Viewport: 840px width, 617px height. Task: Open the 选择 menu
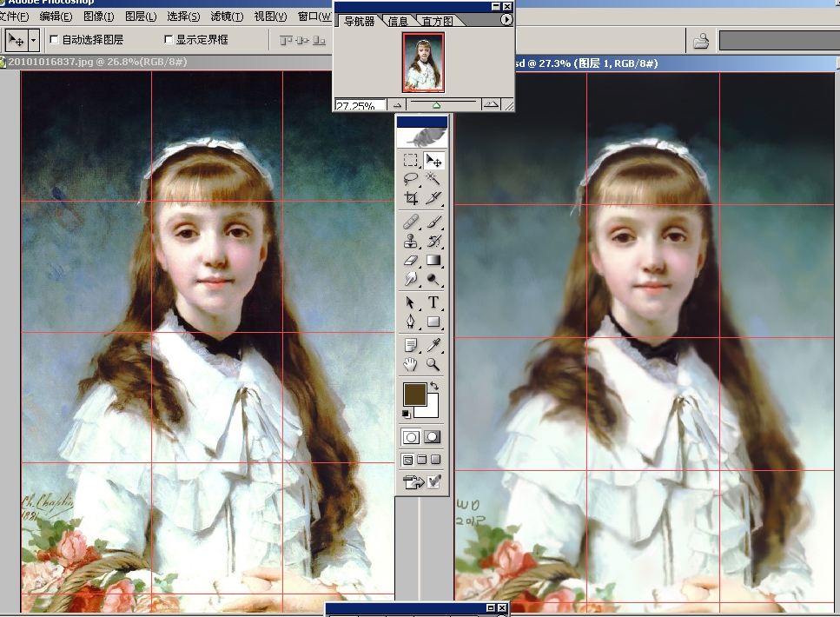pyautogui.click(x=183, y=17)
